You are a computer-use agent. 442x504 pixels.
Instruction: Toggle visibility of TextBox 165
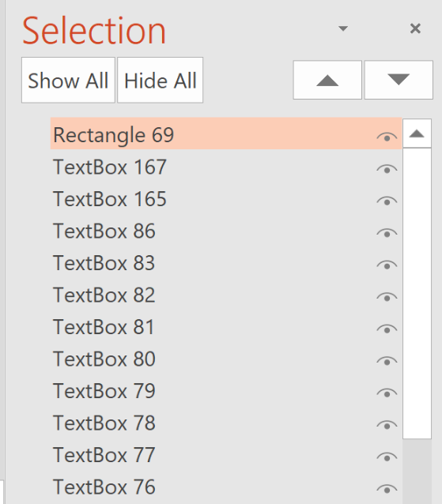pos(387,201)
